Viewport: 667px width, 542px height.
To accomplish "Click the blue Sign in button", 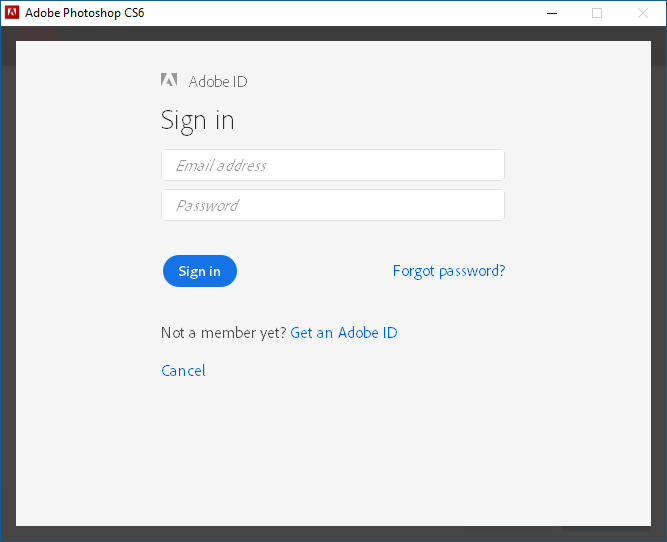I will (200, 271).
